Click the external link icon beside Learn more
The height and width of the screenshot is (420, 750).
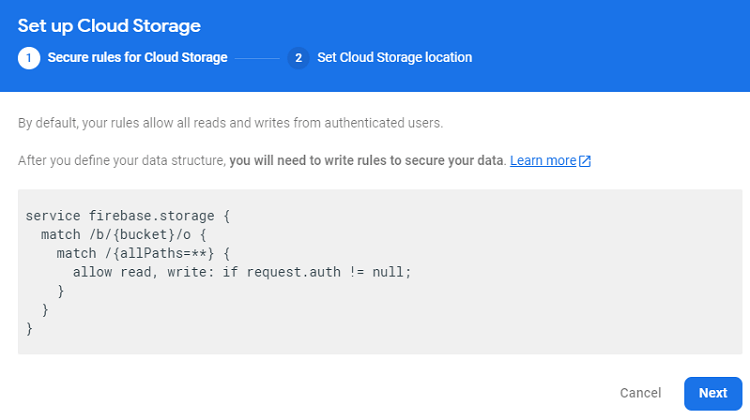click(x=585, y=161)
